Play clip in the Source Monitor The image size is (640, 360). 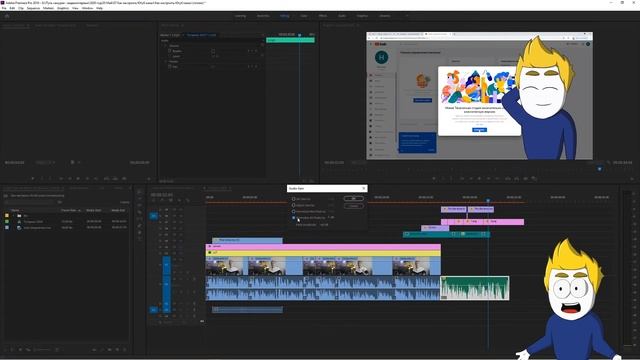pyautogui.click(x=78, y=178)
